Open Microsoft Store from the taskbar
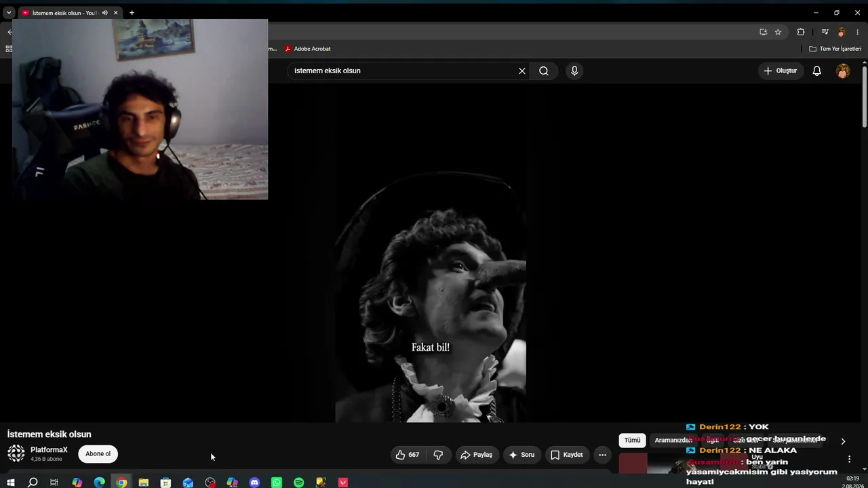868x488 pixels. (x=165, y=483)
